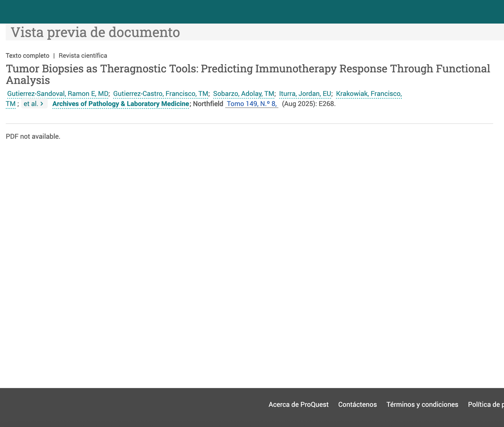Go to Acerca de ProQuest
The image size is (504, 427).
tap(298, 405)
